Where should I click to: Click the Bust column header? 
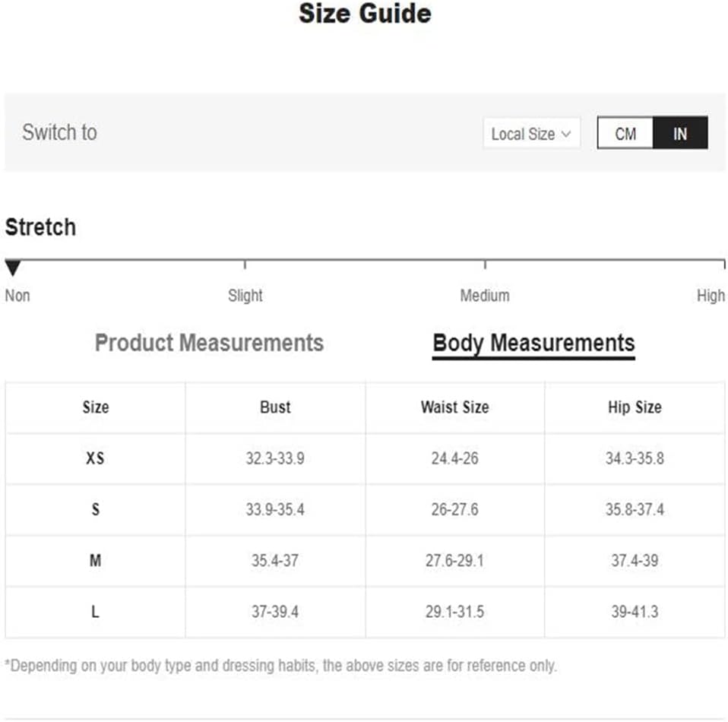point(275,407)
